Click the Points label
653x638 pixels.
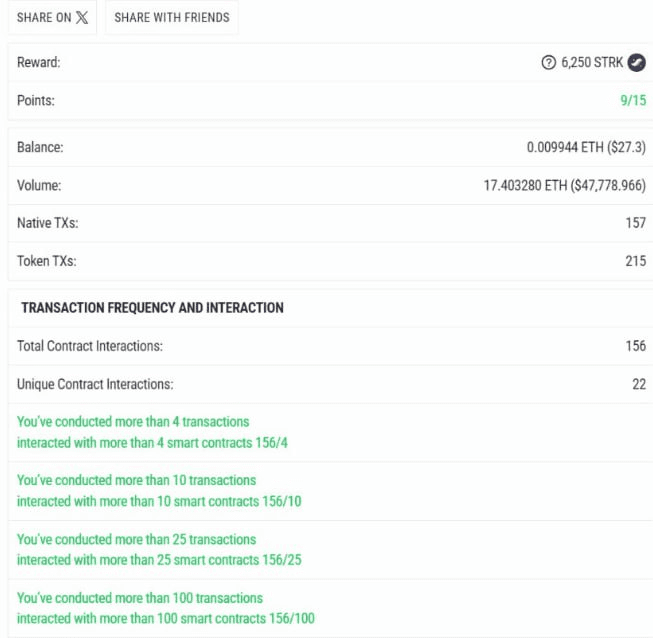tap(35, 100)
